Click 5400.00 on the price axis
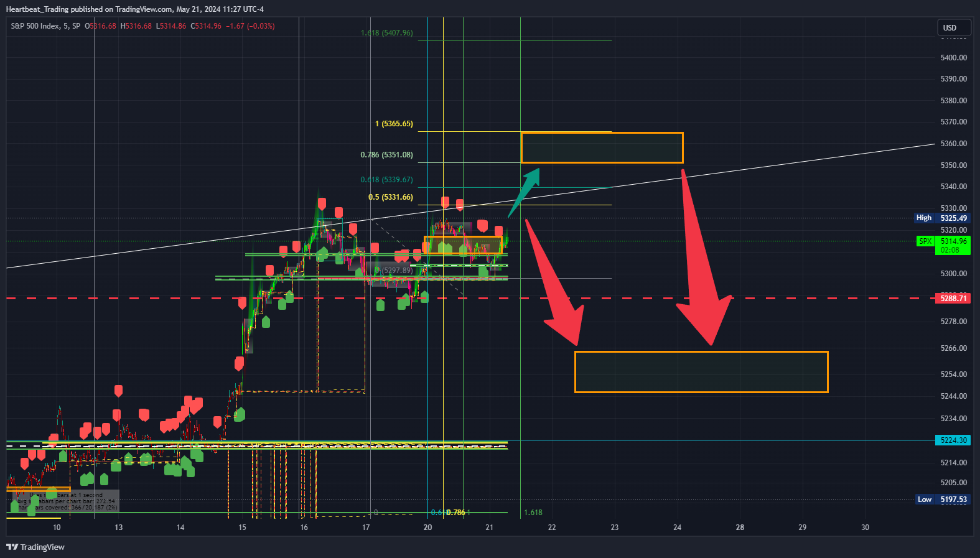The image size is (980, 558). pos(954,58)
